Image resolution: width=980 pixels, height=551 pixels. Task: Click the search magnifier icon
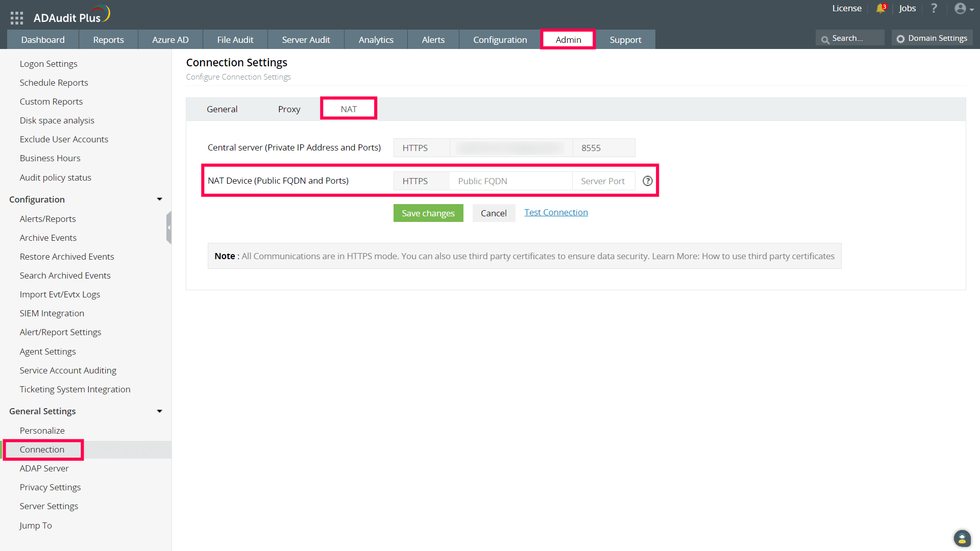tap(824, 38)
